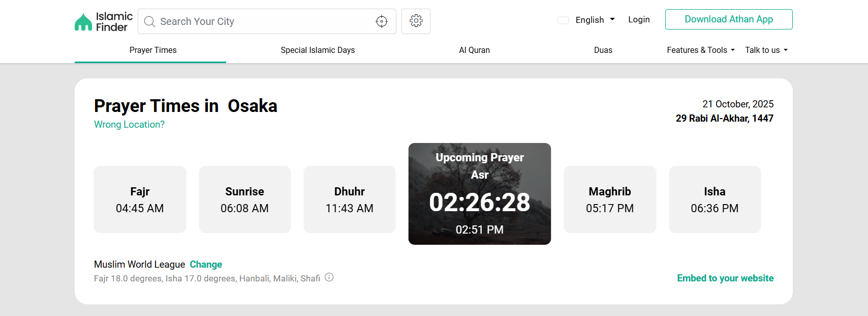
Task: Change the Muslim World League method
Action: tap(206, 264)
